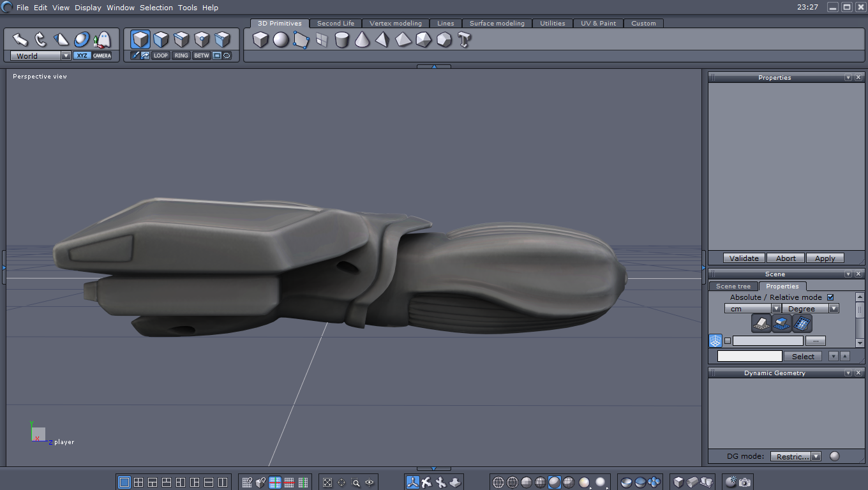Toggle the Absolute / Relative mode checkbox
The width and height of the screenshot is (868, 490).
[x=830, y=297]
